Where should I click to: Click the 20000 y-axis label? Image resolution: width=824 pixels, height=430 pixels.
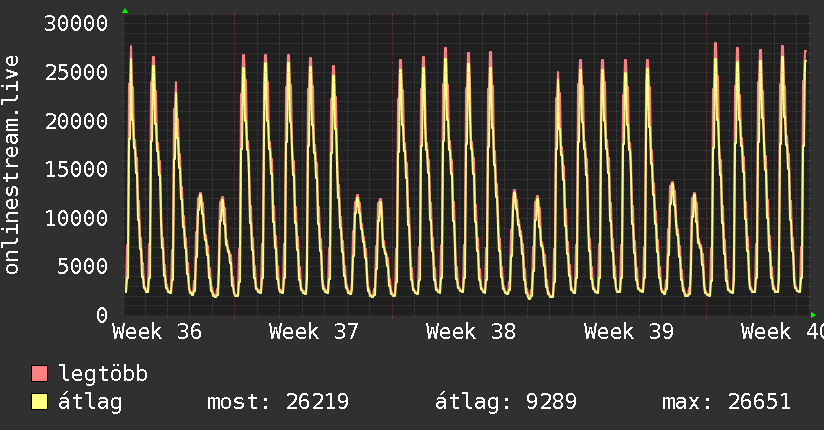pyautogui.click(x=76, y=121)
